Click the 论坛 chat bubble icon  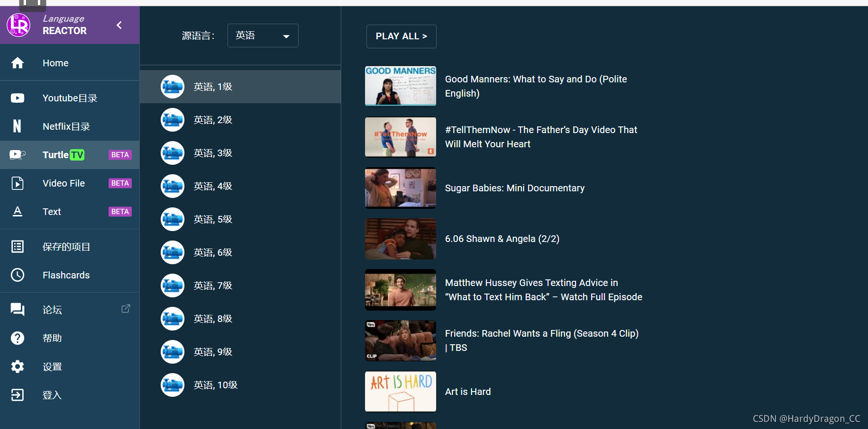click(x=18, y=310)
